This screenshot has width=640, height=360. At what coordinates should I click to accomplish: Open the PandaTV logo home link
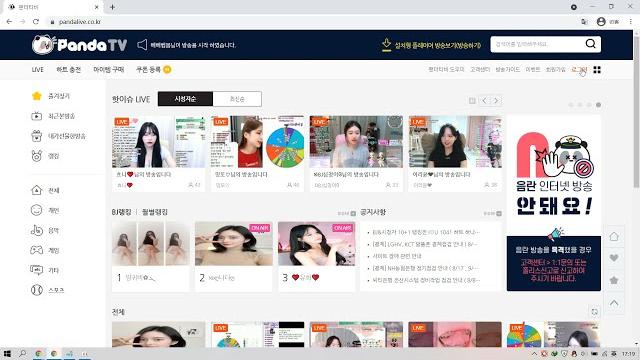[x=79, y=44]
